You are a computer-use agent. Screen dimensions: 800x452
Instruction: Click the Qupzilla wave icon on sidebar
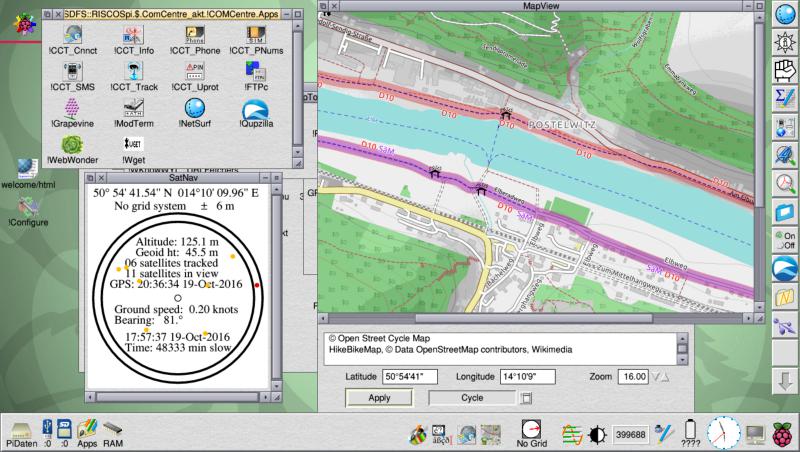(x=785, y=268)
